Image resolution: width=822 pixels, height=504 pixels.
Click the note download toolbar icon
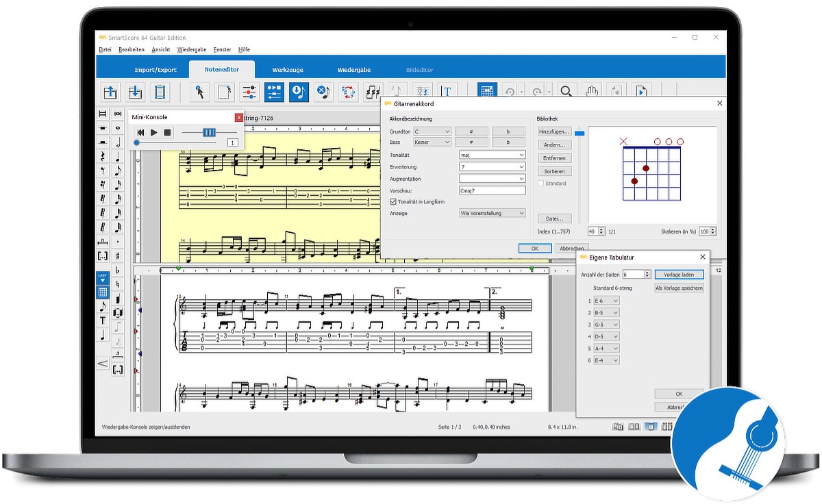pyautogui.click(x=299, y=92)
